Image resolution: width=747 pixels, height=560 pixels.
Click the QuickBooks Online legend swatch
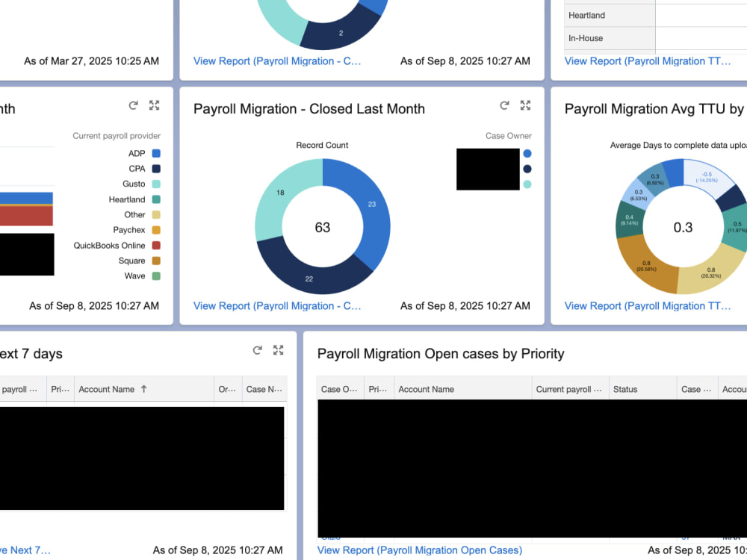click(156, 245)
